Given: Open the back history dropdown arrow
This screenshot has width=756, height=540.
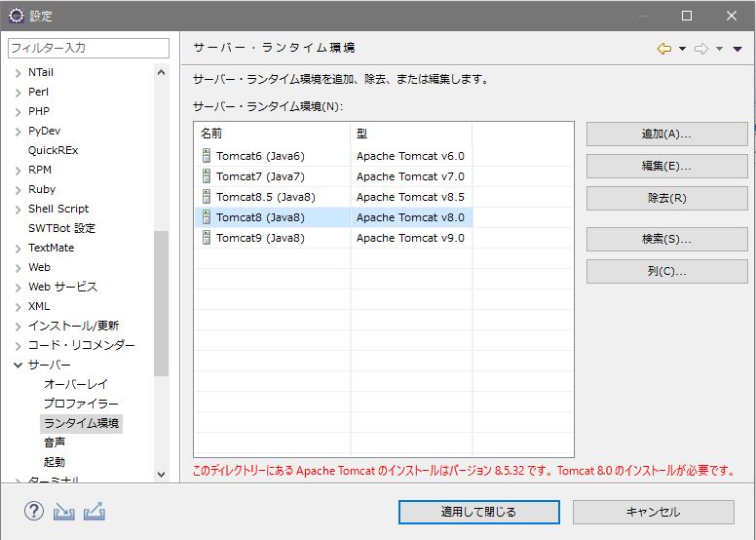Looking at the screenshot, I should pyautogui.click(x=682, y=49).
